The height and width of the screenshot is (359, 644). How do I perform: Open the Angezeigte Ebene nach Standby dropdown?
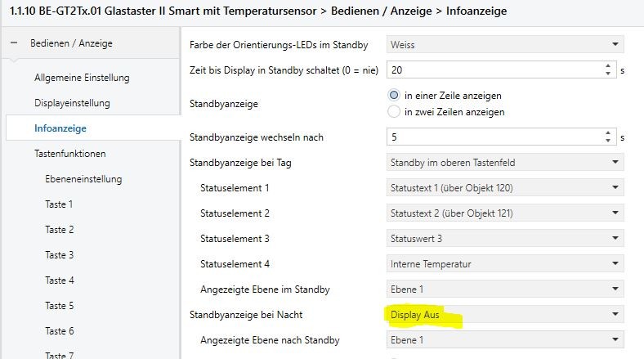click(504, 340)
